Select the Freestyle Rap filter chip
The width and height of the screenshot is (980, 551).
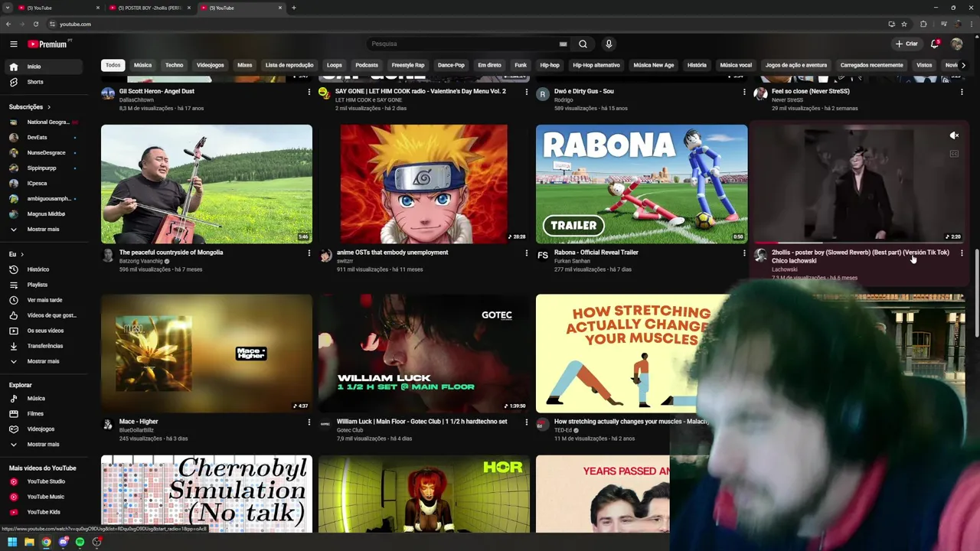[x=408, y=65]
